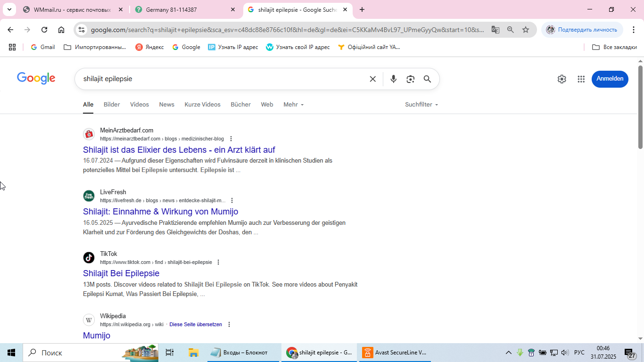The width and height of the screenshot is (644, 362).
Task: Click the Windows taskbar search box
Action: pos(90,353)
